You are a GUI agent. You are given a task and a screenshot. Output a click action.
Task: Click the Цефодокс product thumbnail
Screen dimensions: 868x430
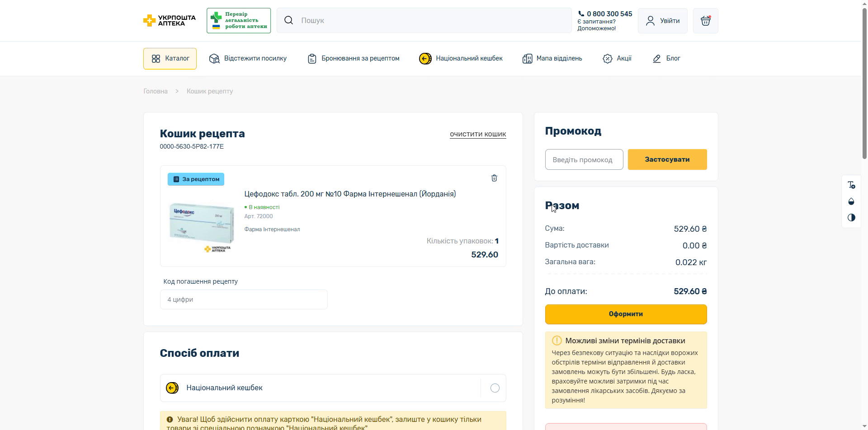click(202, 226)
